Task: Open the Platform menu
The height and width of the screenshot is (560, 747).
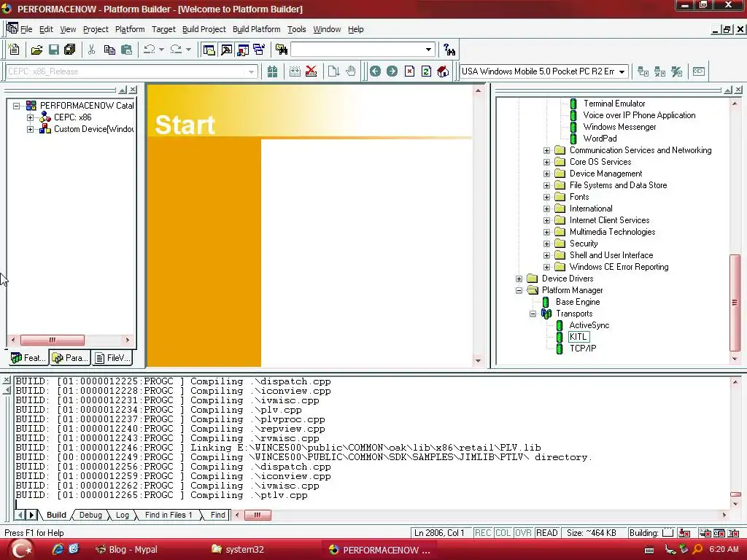Action: pyautogui.click(x=130, y=29)
